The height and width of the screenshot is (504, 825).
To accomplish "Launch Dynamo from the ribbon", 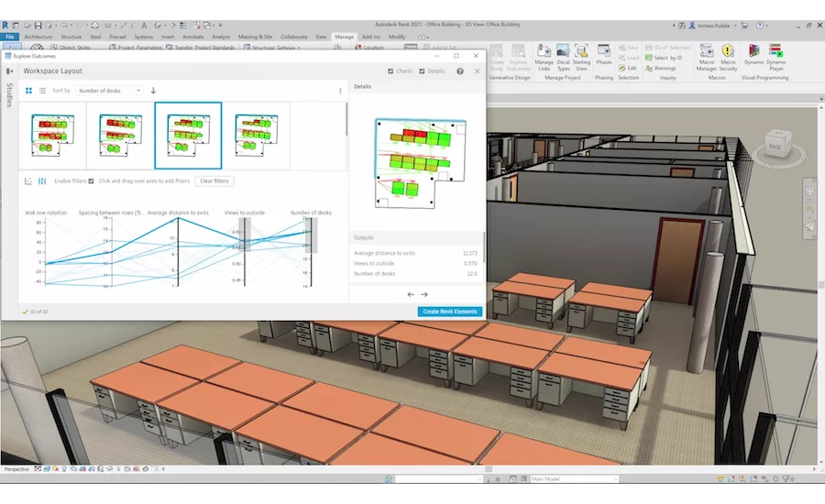I will point(753,55).
